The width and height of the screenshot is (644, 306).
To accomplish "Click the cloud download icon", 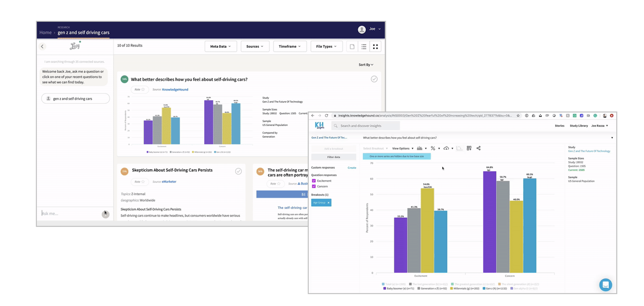I will click(x=446, y=148).
